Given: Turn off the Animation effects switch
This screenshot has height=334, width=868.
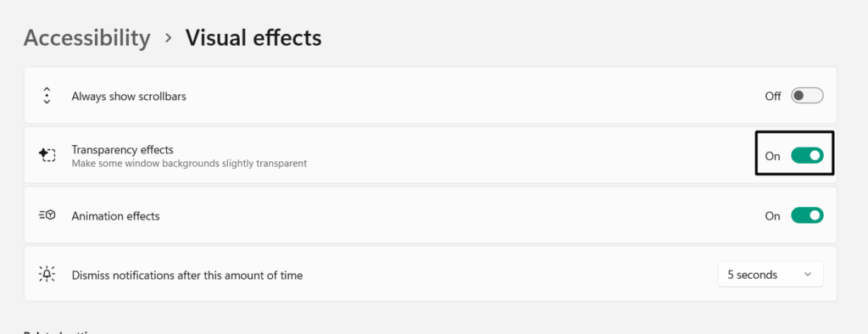Looking at the screenshot, I should [x=807, y=215].
